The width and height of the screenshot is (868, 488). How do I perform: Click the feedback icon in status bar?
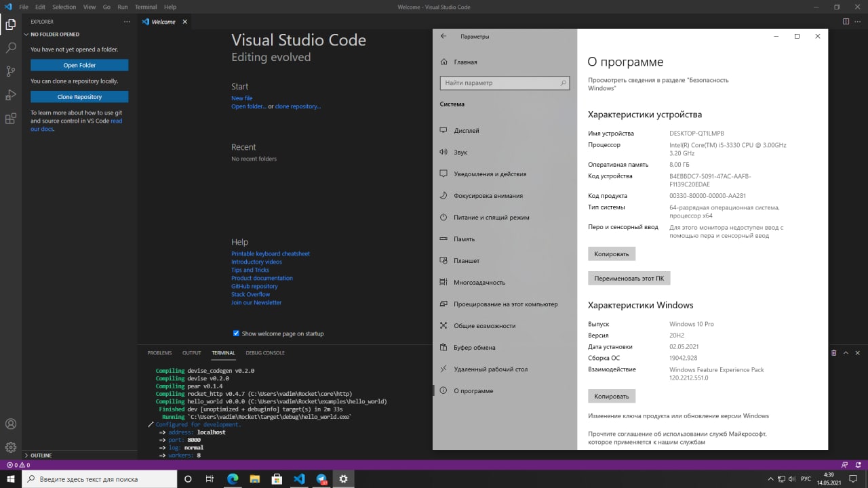pos(844,465)
